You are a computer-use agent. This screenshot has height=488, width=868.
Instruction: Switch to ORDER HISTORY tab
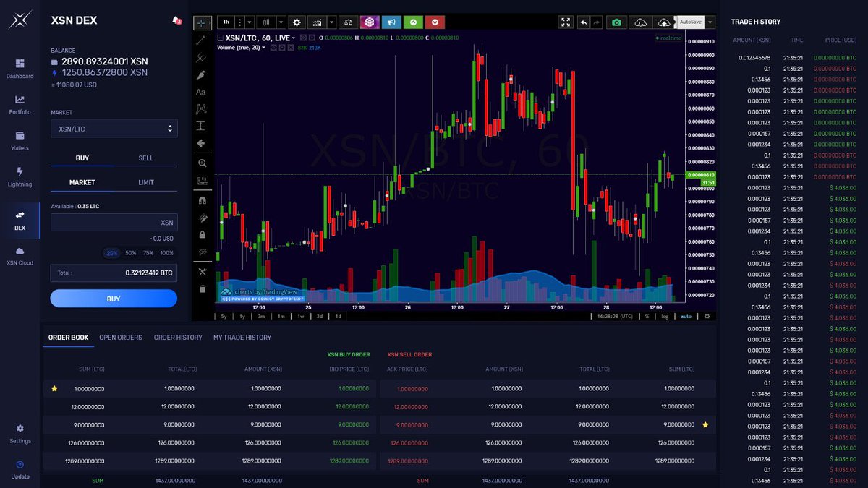pos(178,338)
